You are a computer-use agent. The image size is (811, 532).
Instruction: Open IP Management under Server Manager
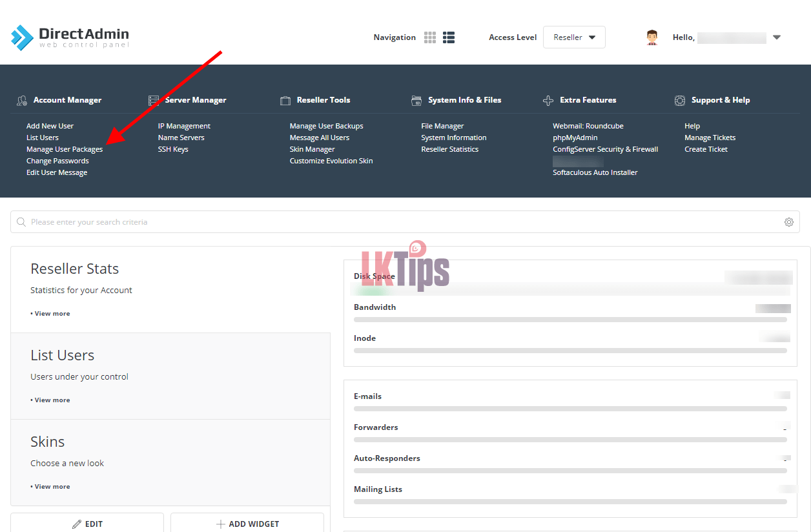(184, 126)
